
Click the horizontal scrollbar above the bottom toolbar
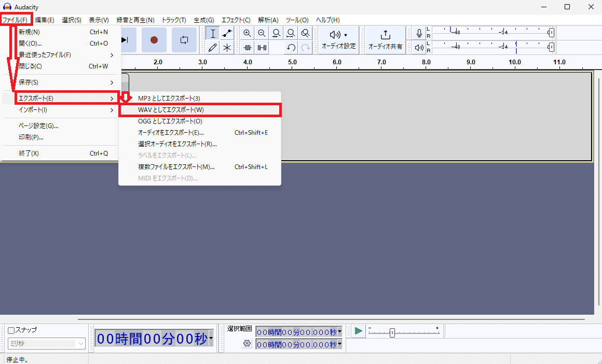click(331, 319)
